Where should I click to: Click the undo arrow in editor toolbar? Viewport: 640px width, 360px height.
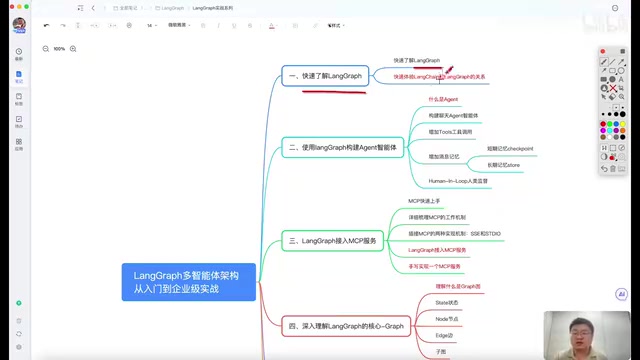click(x=47, y=25)
